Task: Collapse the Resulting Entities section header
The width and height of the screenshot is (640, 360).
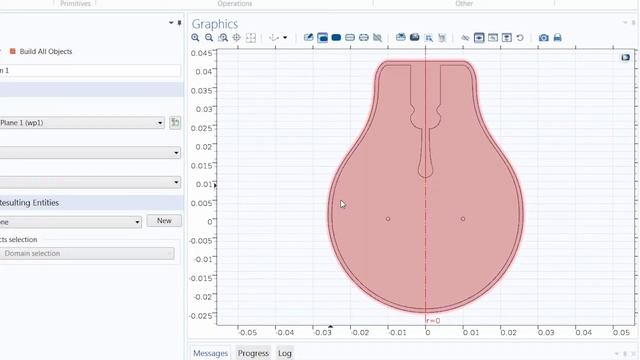Action: click(x=91, y=203)
